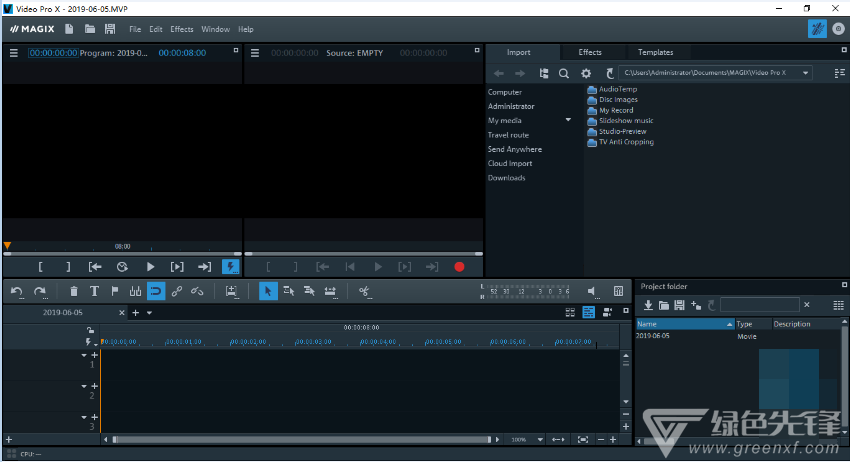Zoom in timeline with plus button
The width and height of the screenshot is (850, 462).
point(613,440)
